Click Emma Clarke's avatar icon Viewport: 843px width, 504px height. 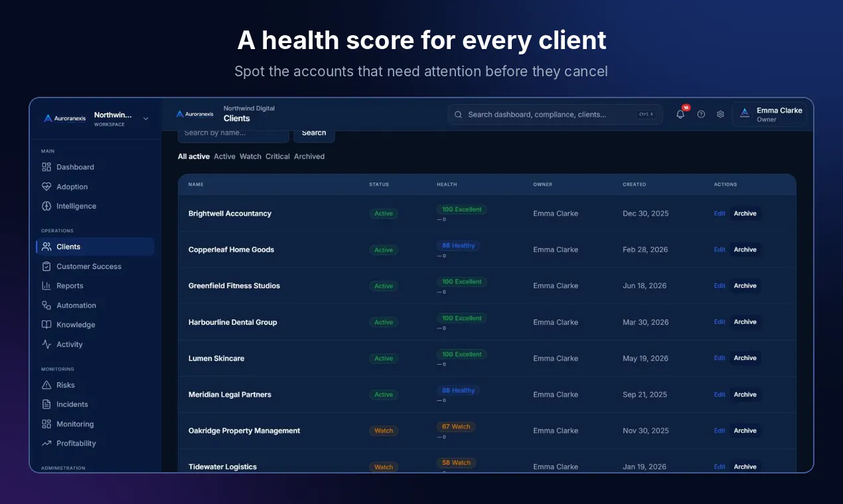point(745,113)
